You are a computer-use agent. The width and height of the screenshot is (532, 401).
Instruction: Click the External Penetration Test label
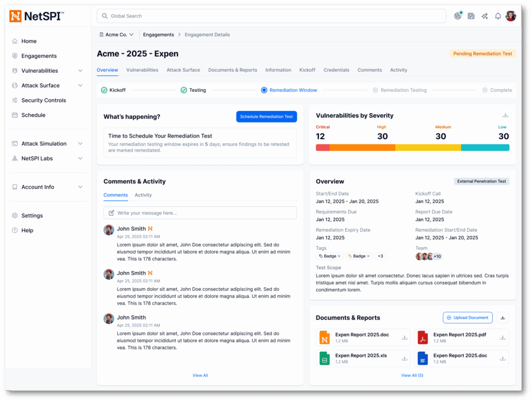482,181
